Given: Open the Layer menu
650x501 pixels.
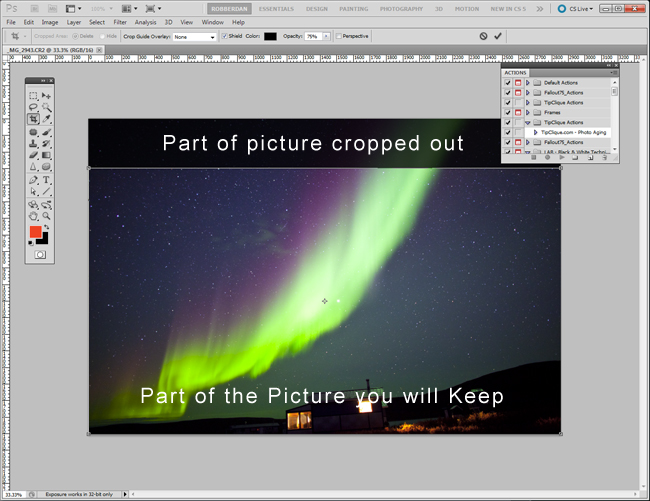Looking at the screenshot, I should [x=74, y=21].
